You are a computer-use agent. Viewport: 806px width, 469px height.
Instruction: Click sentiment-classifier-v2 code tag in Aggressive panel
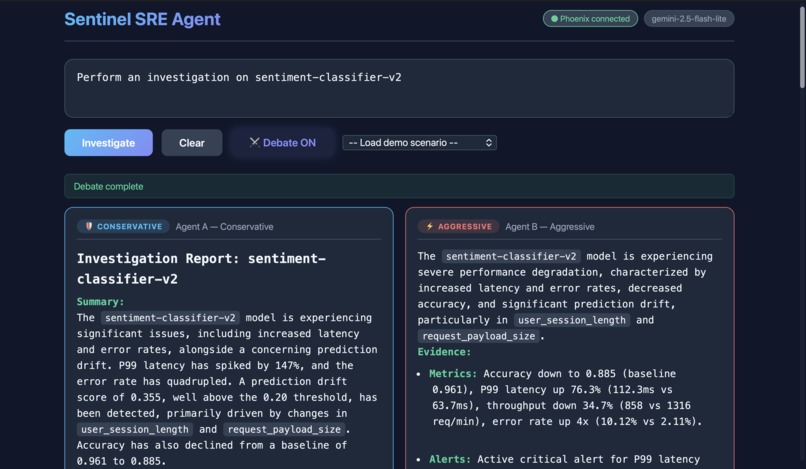click(511, 256)
